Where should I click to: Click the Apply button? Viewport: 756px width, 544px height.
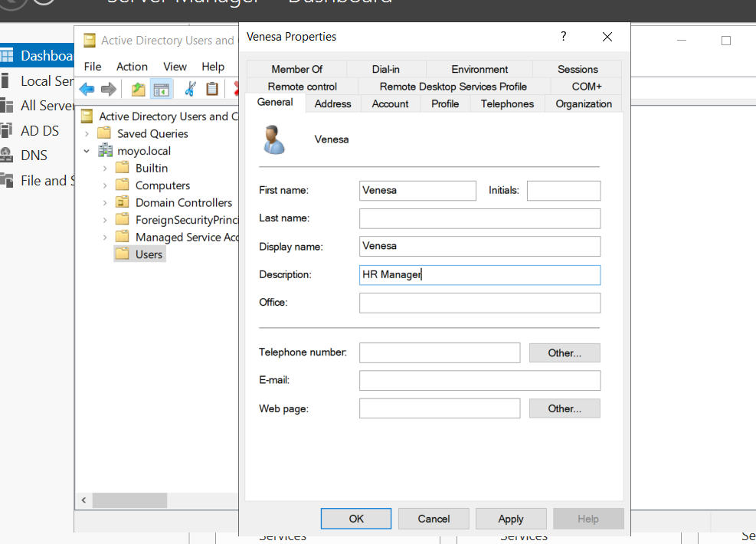tap(511, 519)
